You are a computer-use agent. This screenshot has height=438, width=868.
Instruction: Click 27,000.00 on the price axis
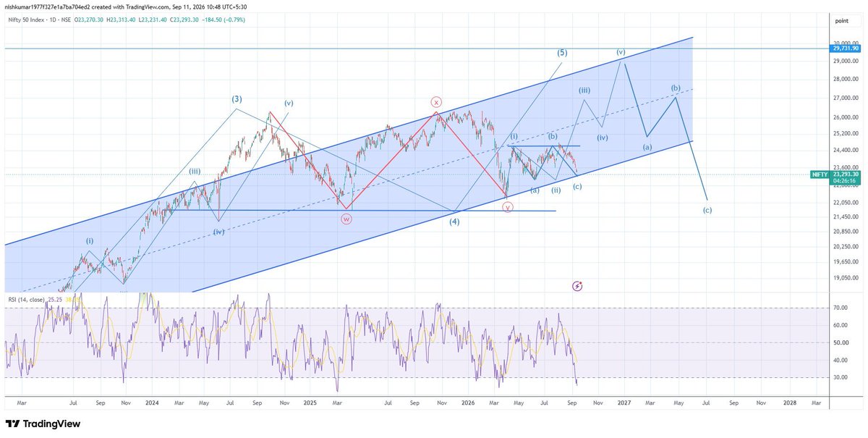tap(846, 98)
